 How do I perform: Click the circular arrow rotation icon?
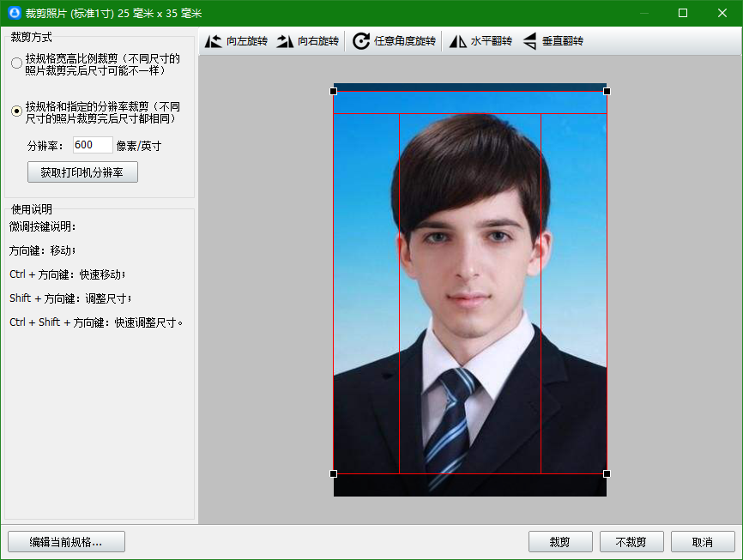click(361, 40)
